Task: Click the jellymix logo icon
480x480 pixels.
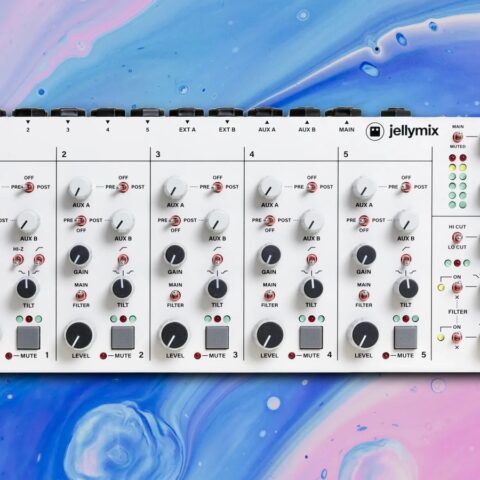Action: 375,132
